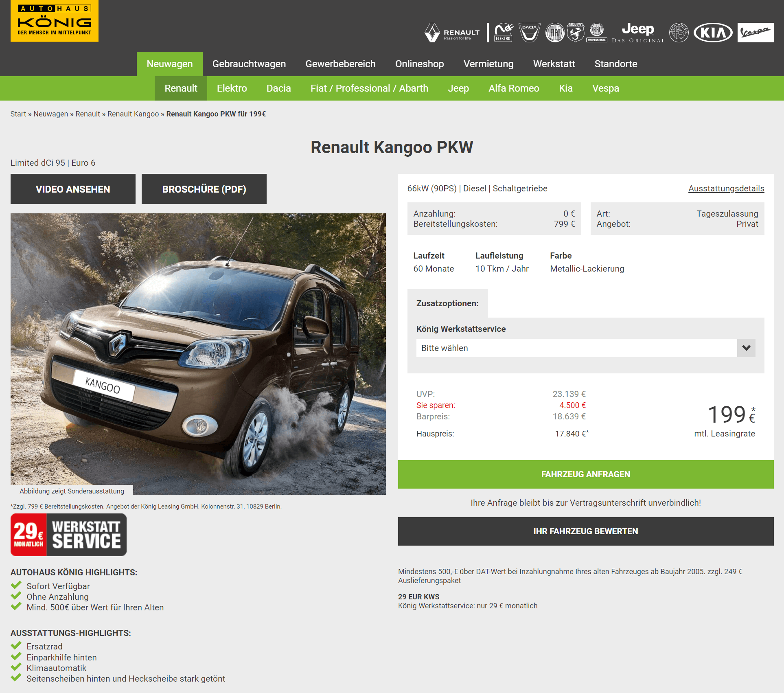Go to Standorte
Image resolution: width=784 pixels, height=693 pixels.
[616, 64]
